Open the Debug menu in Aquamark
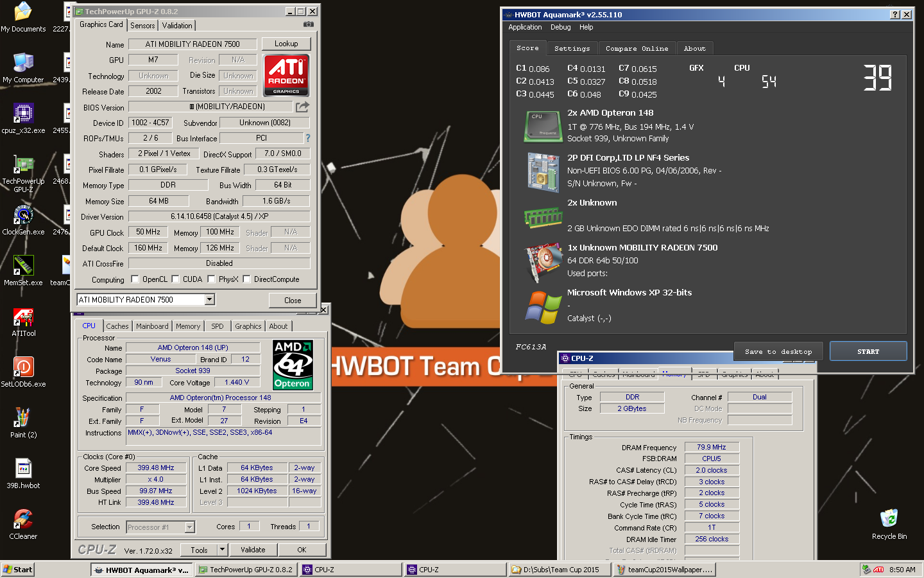This screenshot has height=578, width=924. click(560, 27)
